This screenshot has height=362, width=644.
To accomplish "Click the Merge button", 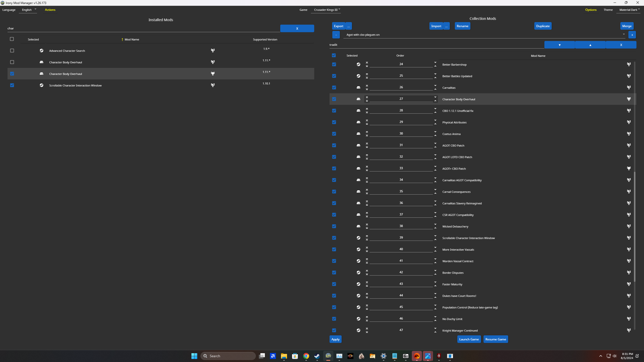I will point(627,26).
